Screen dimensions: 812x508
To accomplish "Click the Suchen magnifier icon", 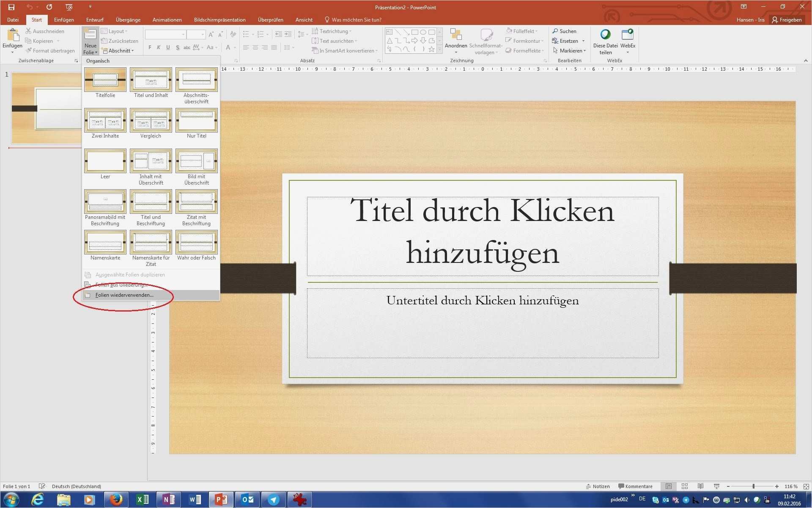I will [x=555, y=30].
